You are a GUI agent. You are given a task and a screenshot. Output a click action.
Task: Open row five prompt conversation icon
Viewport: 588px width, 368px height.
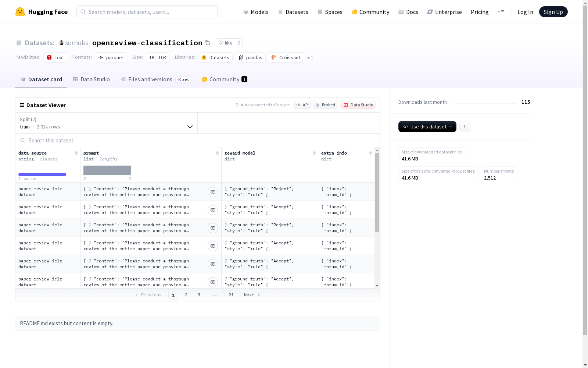click(213, 264)
